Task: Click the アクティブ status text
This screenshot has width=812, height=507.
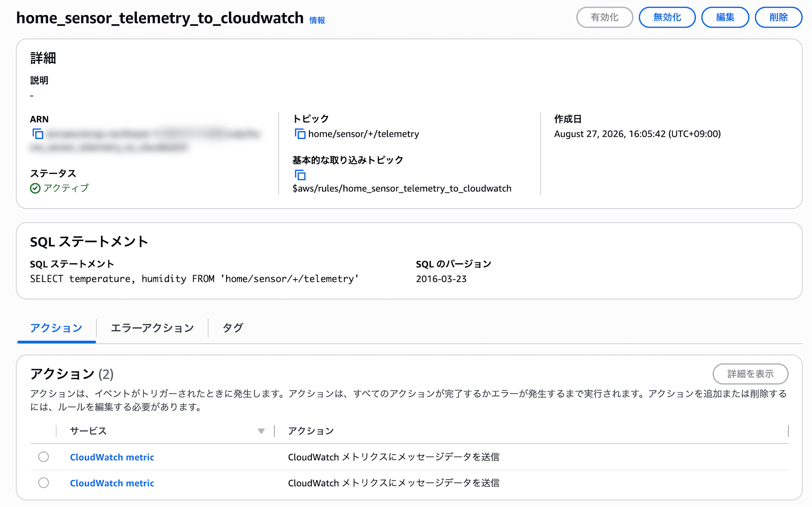Action: click(66, 188)
